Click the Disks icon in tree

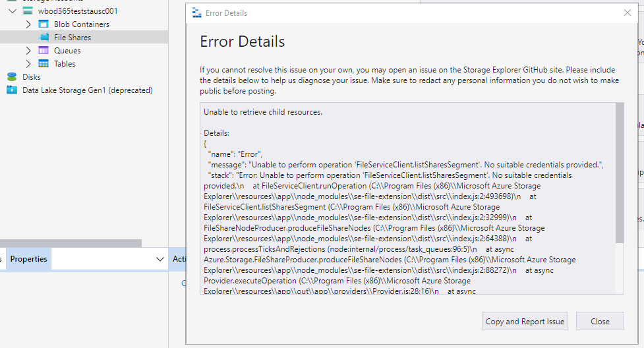pos(12,77)
